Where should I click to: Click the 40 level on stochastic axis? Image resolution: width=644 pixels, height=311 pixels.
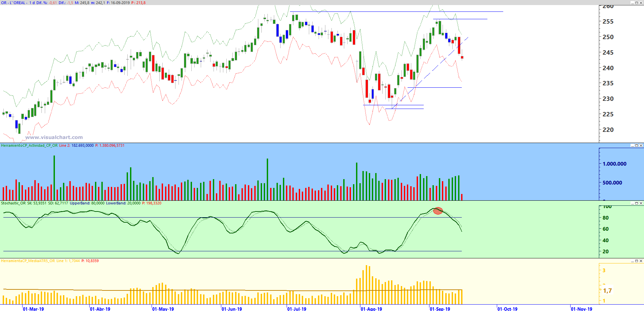coord(606,241)
